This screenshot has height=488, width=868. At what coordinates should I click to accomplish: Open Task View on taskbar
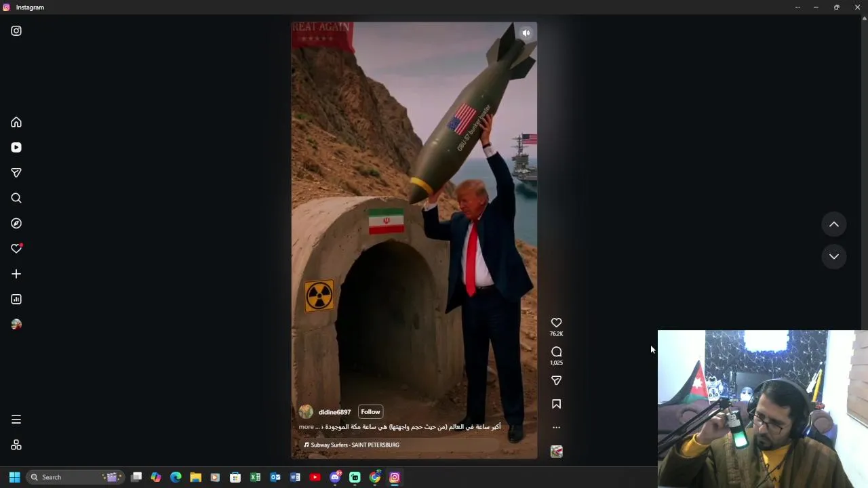click(136, 477)
